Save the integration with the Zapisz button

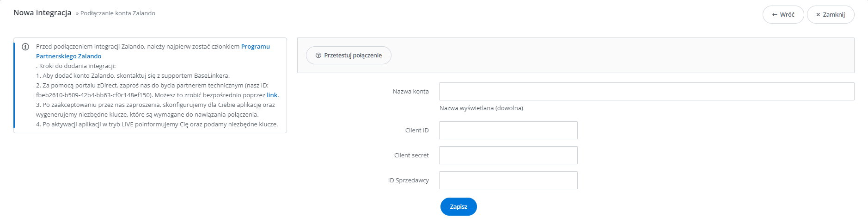coord(458,207)
